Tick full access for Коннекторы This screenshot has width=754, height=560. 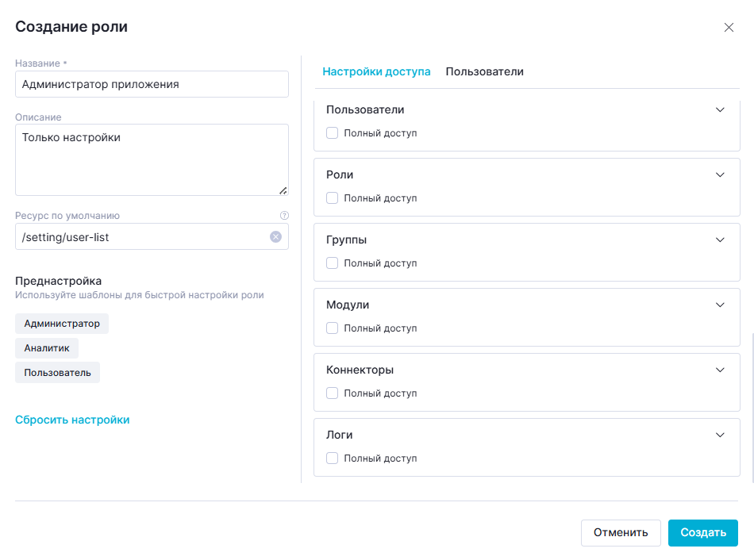point(333,393)
